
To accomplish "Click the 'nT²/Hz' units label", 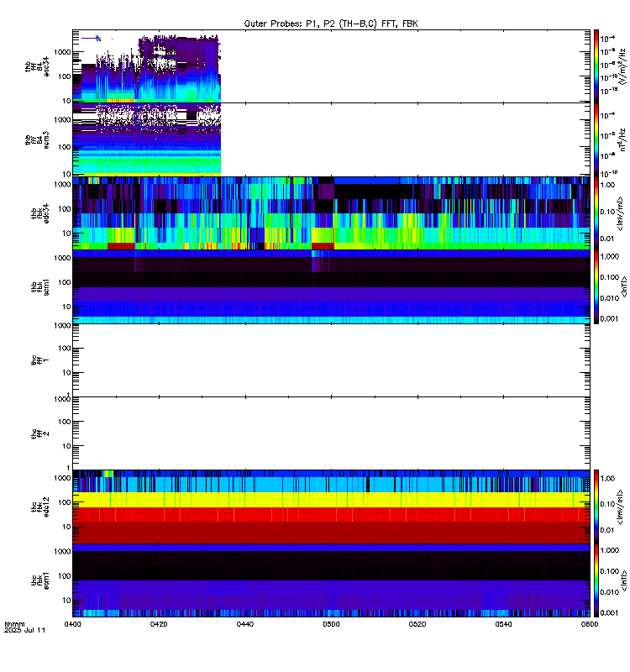I will tap(622, 139).
